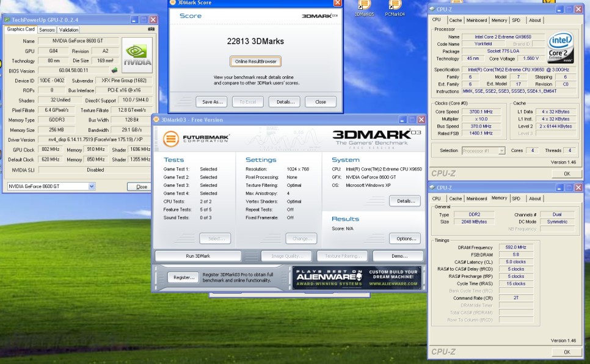Click the NVIDIA logo in GPU-Z
This screenshot has width=590, height=364.
point(137,55)
